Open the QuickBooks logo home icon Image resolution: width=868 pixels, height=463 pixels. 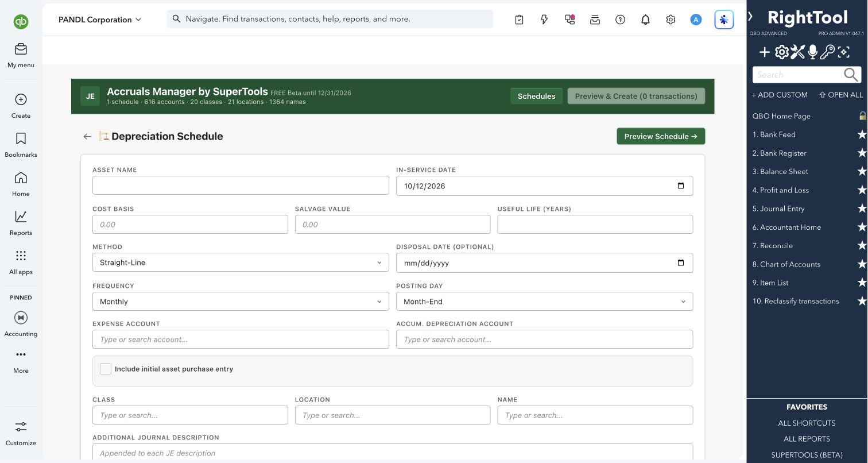point(21,22)
